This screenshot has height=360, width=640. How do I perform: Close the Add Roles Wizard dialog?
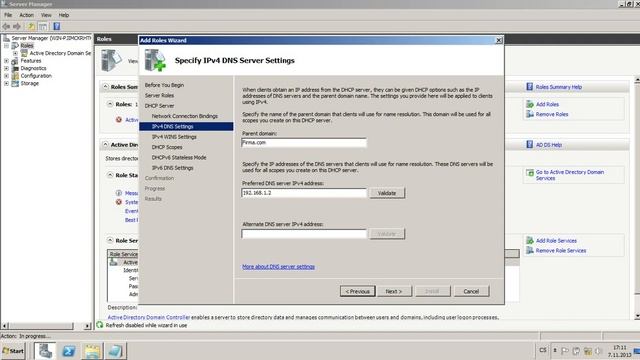[x=499, y=40]
